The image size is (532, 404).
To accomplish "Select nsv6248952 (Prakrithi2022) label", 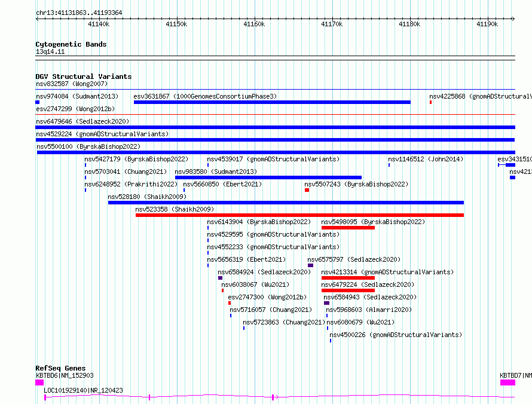I will [x=131, y=184].
